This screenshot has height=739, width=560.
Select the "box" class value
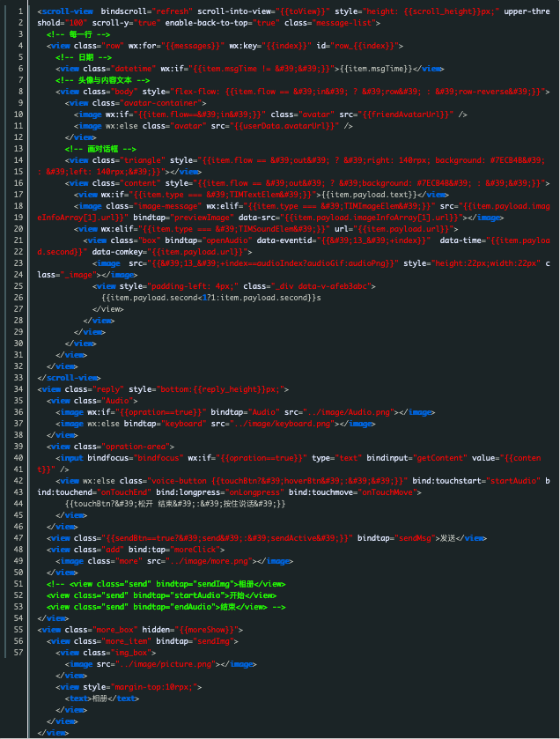point(147,240)
